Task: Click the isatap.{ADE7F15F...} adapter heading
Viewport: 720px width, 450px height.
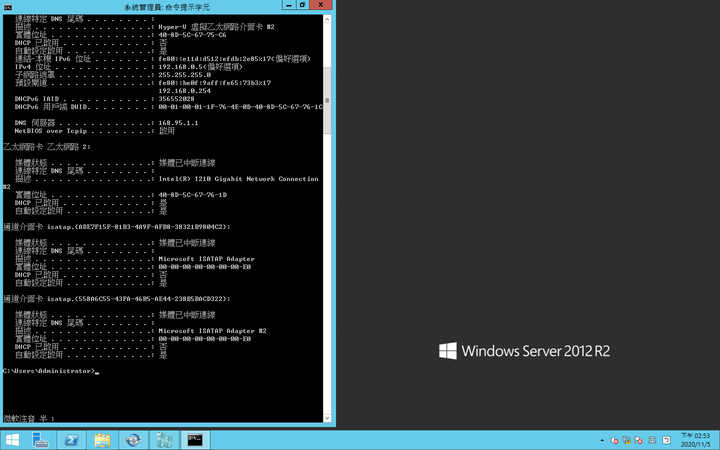Action: (117, 227)
